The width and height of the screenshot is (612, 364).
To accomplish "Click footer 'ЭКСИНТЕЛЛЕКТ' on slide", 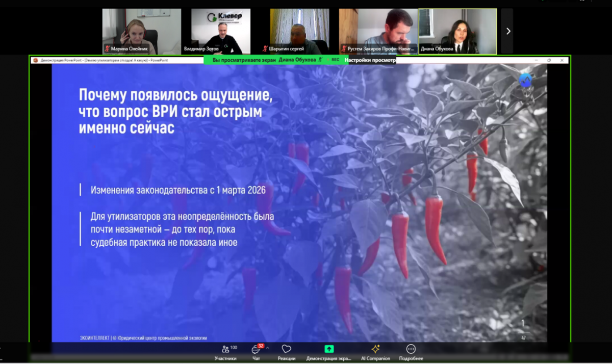I will 95,338.
